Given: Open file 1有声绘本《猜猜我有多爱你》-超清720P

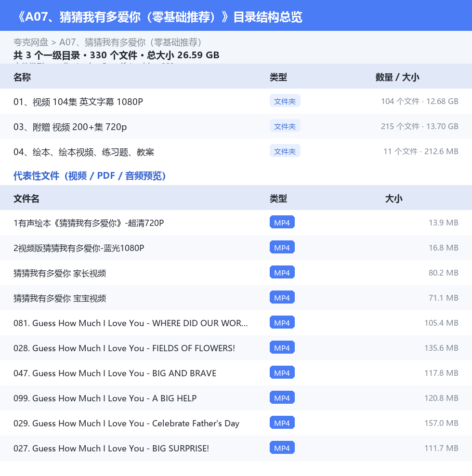Looking at the screenshot, I should (89, 223).
